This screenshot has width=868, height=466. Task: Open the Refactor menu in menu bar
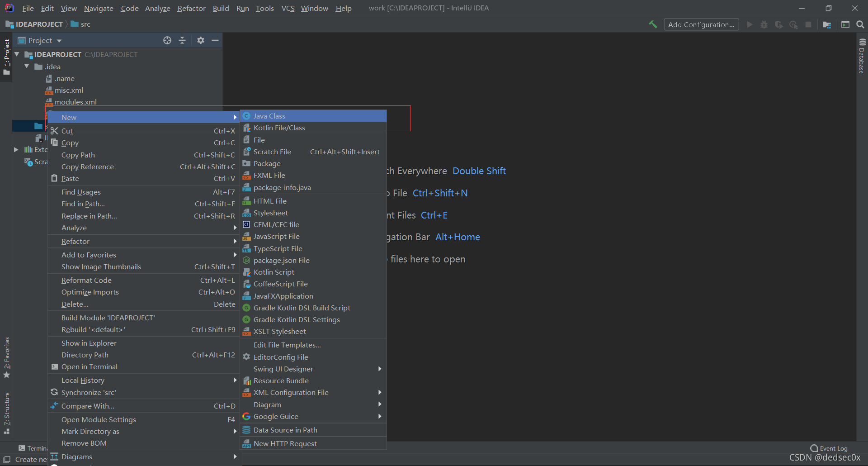click(191, 8)
